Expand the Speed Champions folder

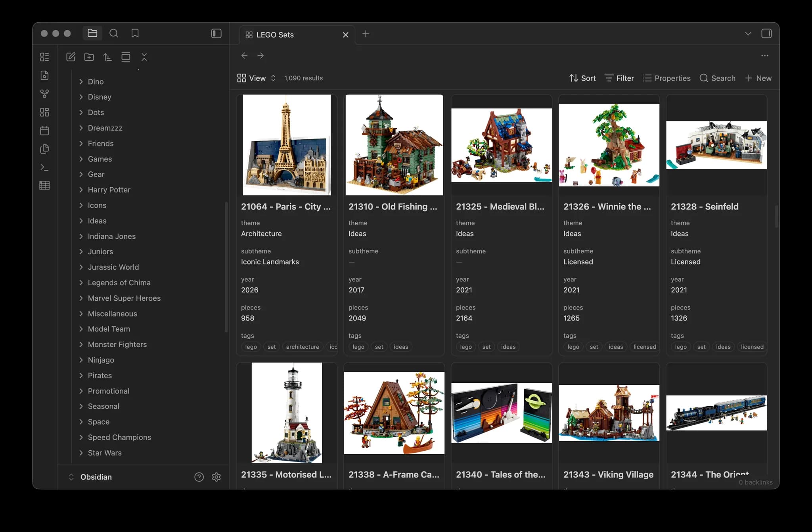[x=81, y=438]
